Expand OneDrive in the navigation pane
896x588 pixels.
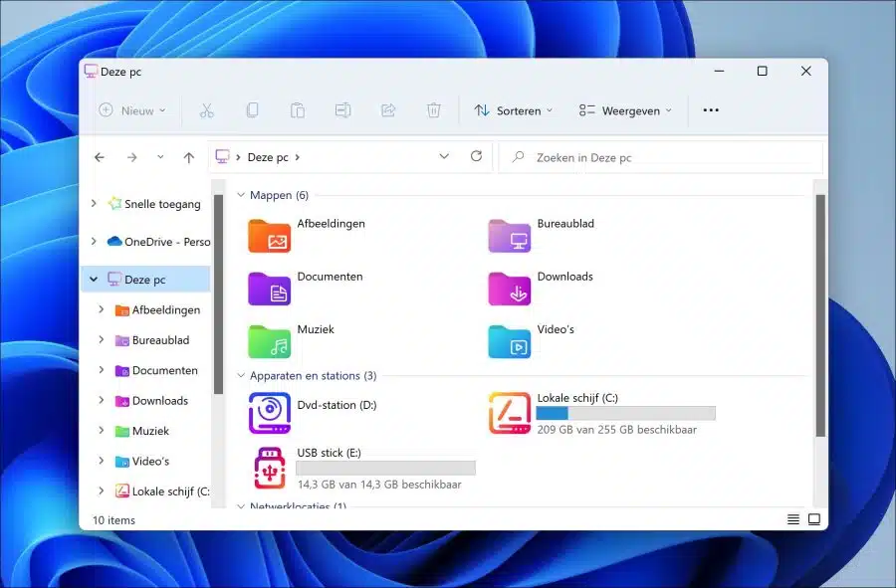tap(94, 241)
